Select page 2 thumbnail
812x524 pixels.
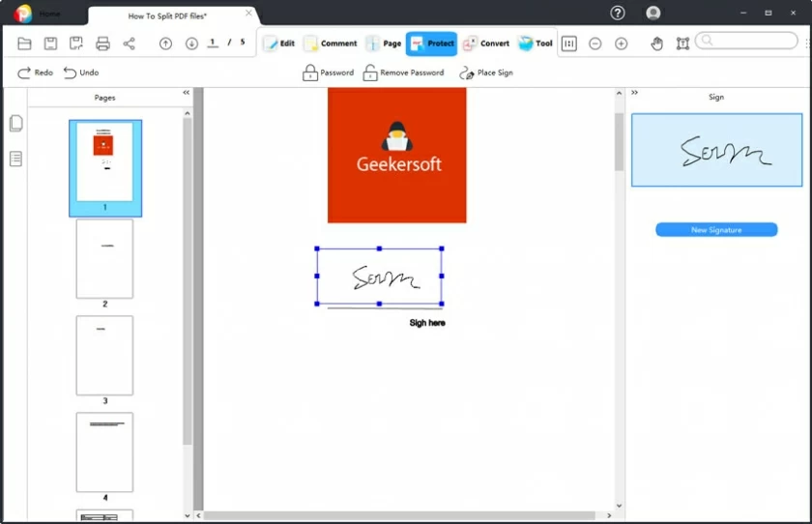tap(104, 259)
